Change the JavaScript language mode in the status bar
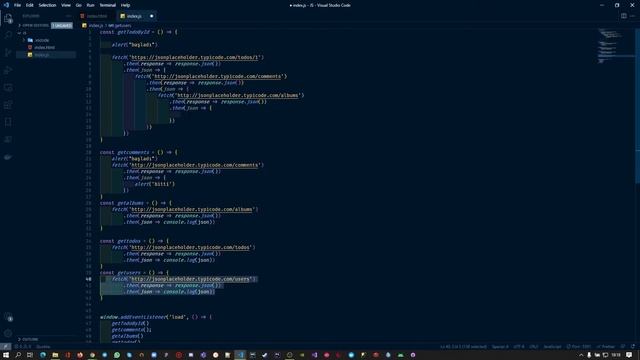This screenshot has width=640, height=360. [x=552, y=347]
